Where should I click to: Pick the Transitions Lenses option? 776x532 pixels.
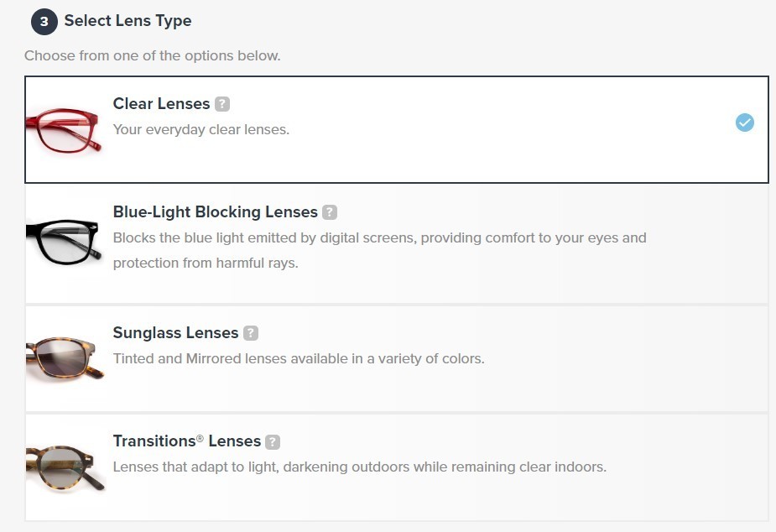click(x=397, y=467)
